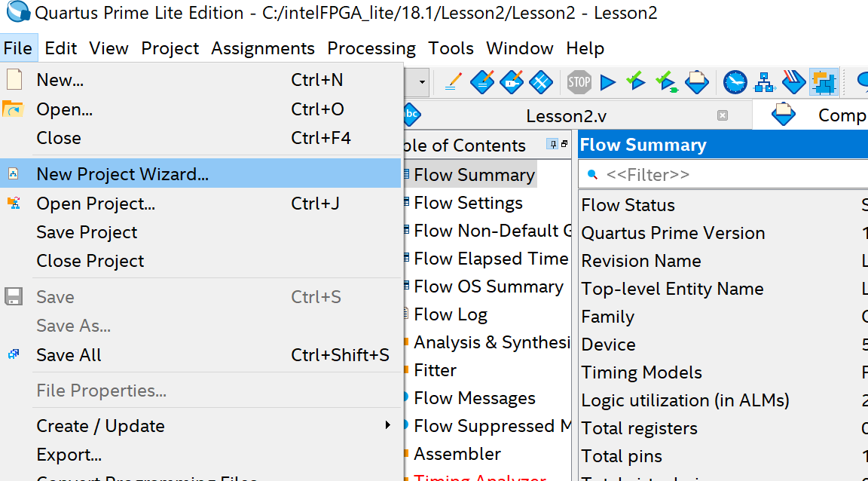The height and width of the screenshot is (481, 868).
Task: Open the toolbar project dropdown arrow
Action: pos(422,83)
